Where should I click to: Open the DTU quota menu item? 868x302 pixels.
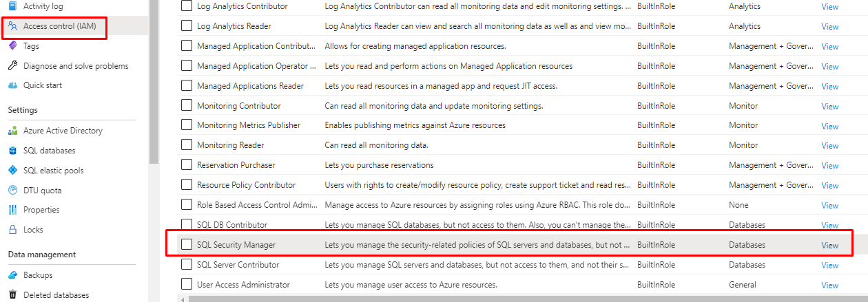[42, 191]
